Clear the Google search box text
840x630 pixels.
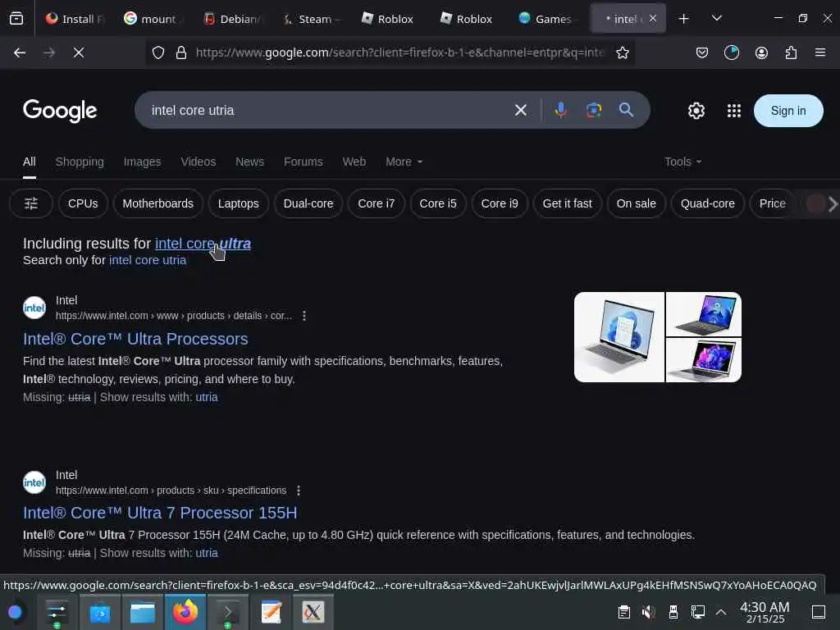tap(521, 111)
